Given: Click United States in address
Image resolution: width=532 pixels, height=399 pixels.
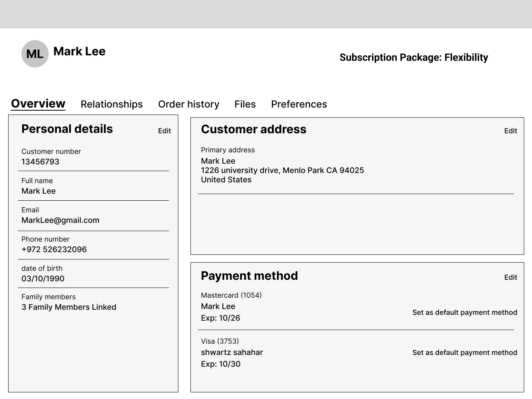Looking at the screenshot, I should click(226, 180).
